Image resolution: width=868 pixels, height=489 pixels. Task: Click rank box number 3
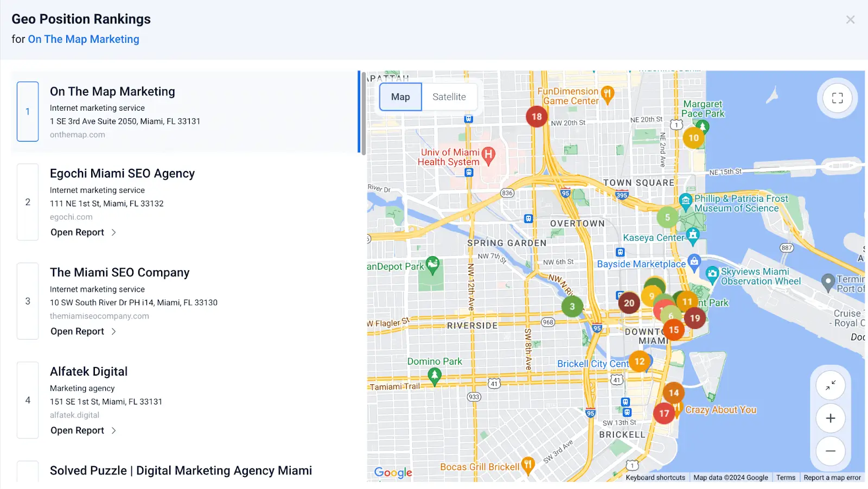click(x=28, y=301)
